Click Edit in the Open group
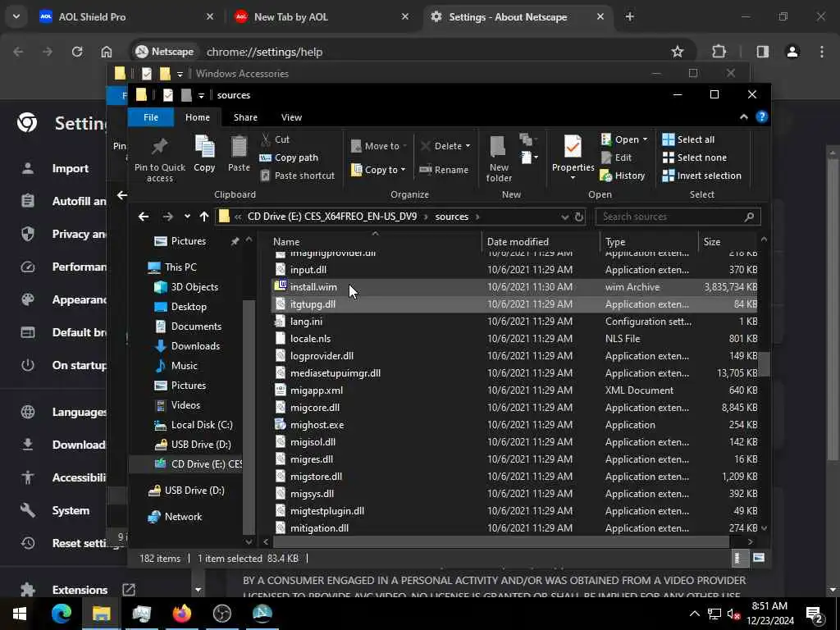840x630 pixels. point(617,157)
